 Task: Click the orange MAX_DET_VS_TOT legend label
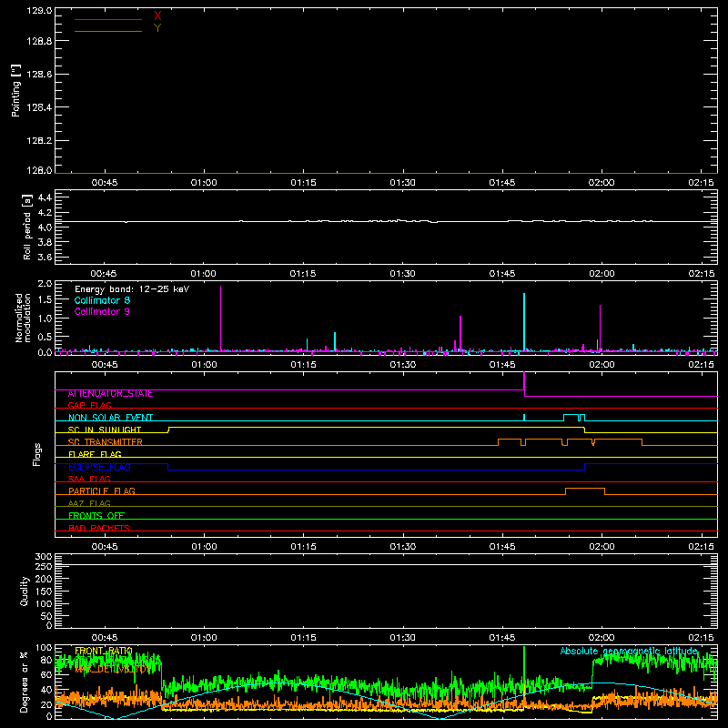pyautogui.click(x=112, y=669)
